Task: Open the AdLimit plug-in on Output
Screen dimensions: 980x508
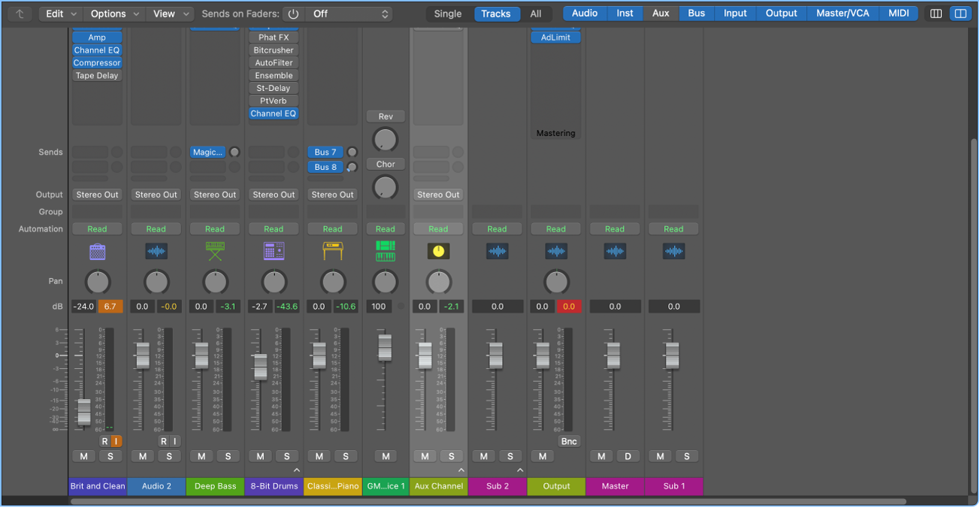Action: click(x=556, y=38)
